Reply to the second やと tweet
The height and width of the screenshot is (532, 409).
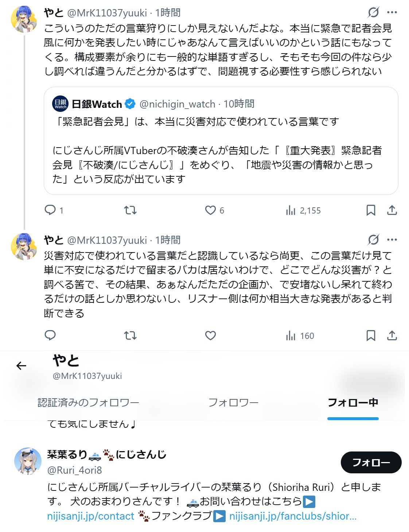click(x=50, y=336)
